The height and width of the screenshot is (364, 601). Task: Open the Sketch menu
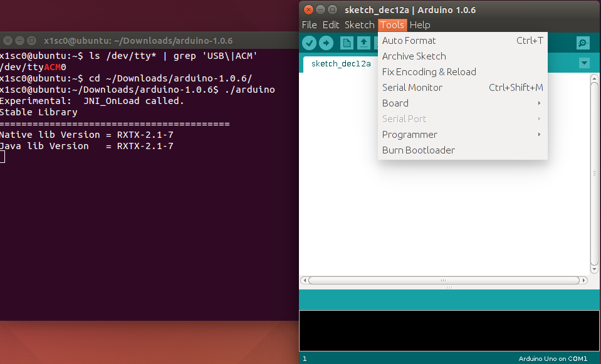pyautogui.click(x=360, y=25)
